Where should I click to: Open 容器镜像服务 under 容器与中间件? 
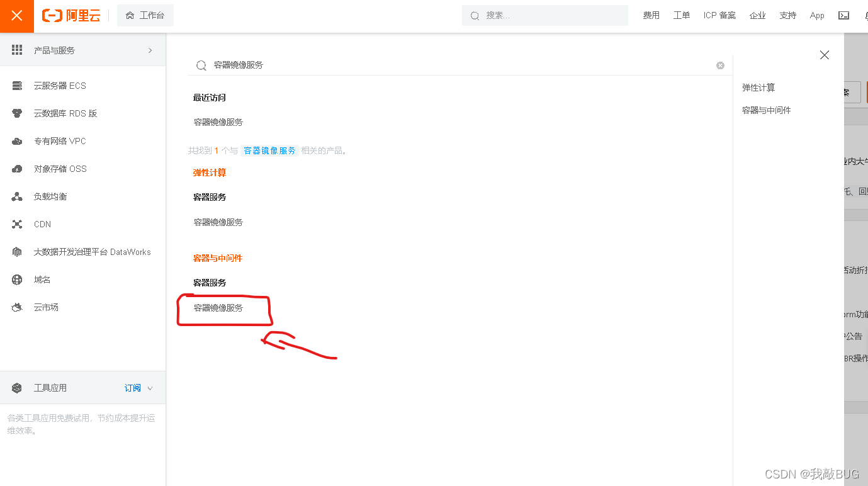[218, 308]
